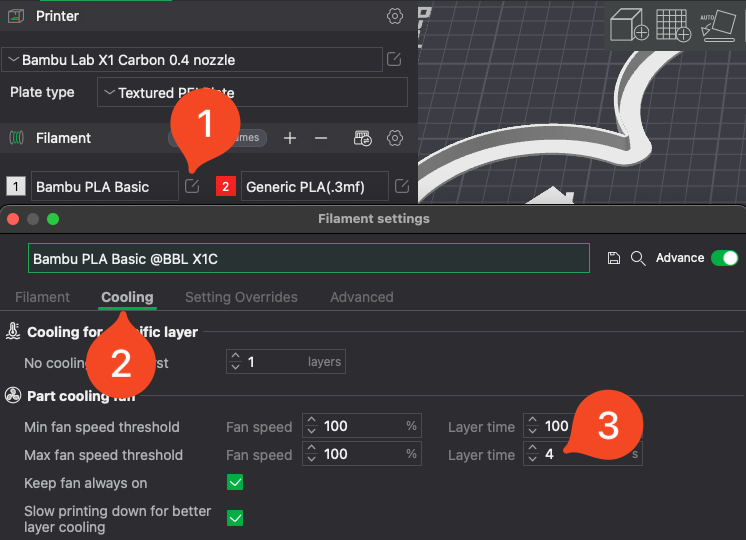Screen dimensions: 746x540
Task: Decrease Max threshold layer time
Action: (x=532, y=460)
